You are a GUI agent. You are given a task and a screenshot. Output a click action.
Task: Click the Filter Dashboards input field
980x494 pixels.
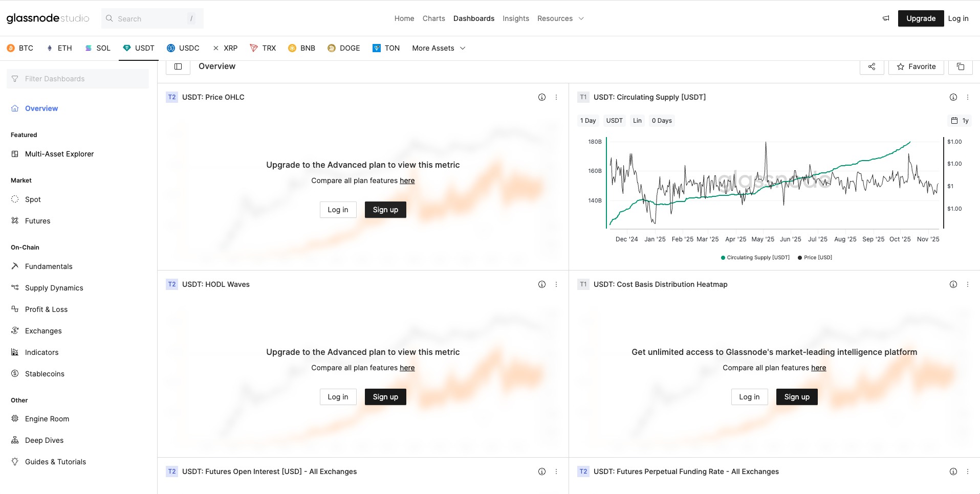pyautogui.click(x=78, y=79)
